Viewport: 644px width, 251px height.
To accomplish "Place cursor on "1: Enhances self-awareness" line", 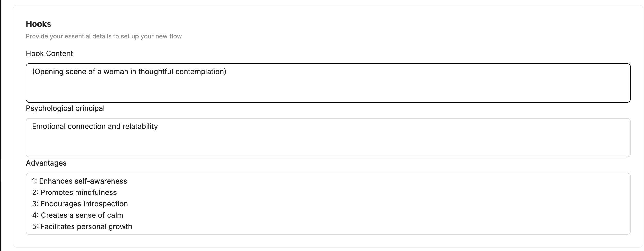I will click(x=80, y=181).
